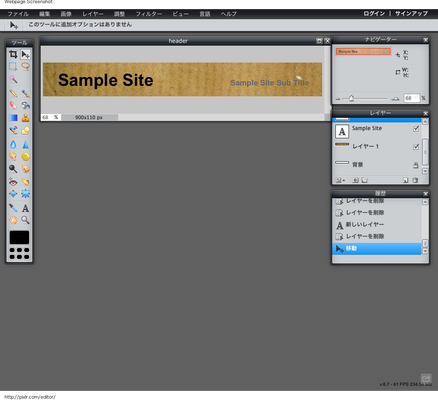Click zoom in icon in Navigator
The height and width of the screenshot is (400, 438).
click(395, 99)
